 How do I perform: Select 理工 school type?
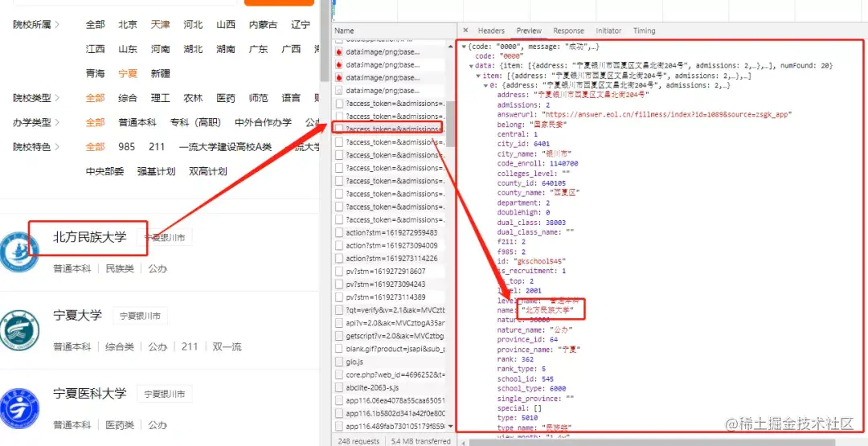point(160,99)
